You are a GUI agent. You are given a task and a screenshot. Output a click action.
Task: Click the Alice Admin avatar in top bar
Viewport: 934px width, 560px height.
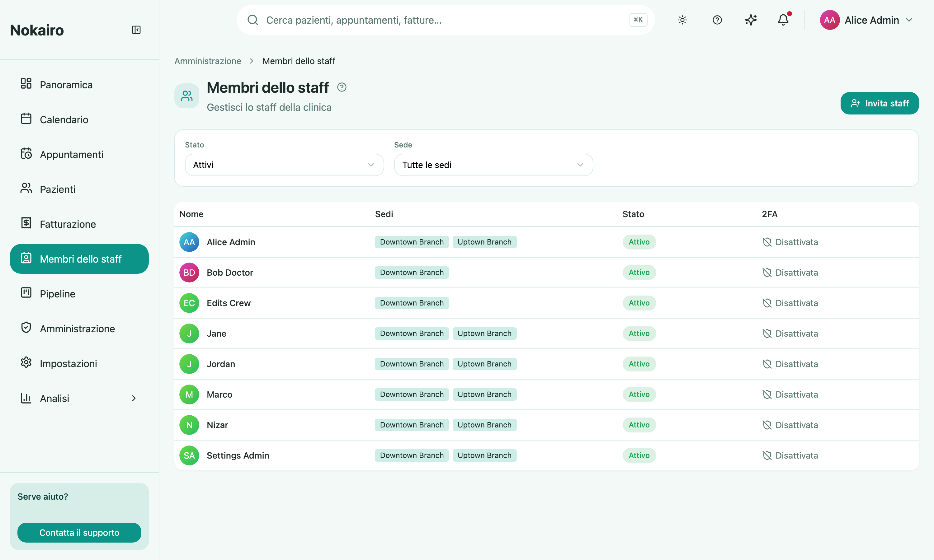point(829,20)
